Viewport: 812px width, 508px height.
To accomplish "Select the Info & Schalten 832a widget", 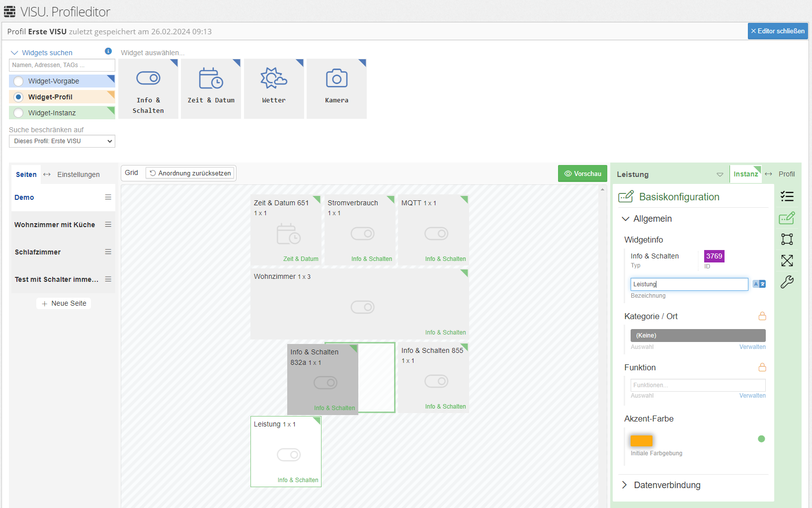I will click(323, 379).
